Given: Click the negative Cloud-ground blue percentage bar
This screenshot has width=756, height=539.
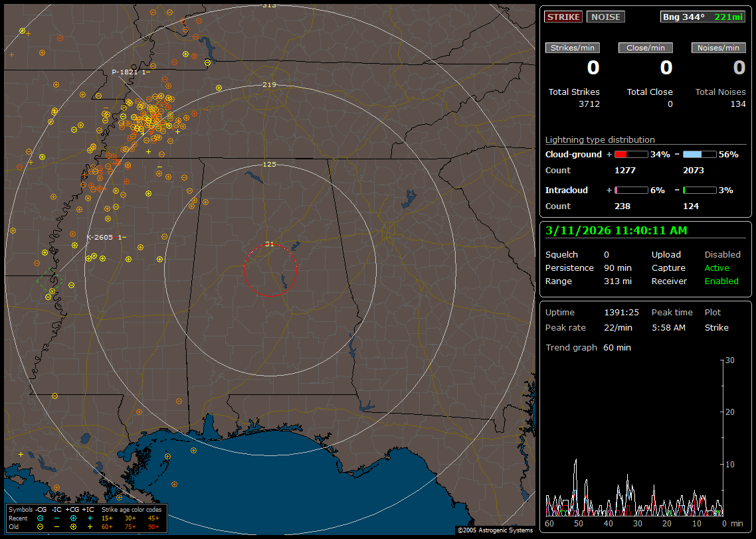Looking at the screenshot, I should [x=700, y=155].
